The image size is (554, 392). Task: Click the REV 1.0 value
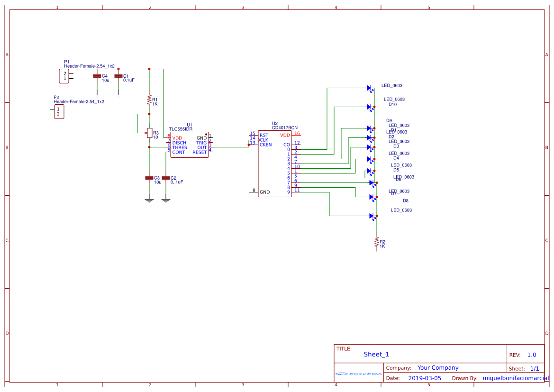tap(531, 355)
